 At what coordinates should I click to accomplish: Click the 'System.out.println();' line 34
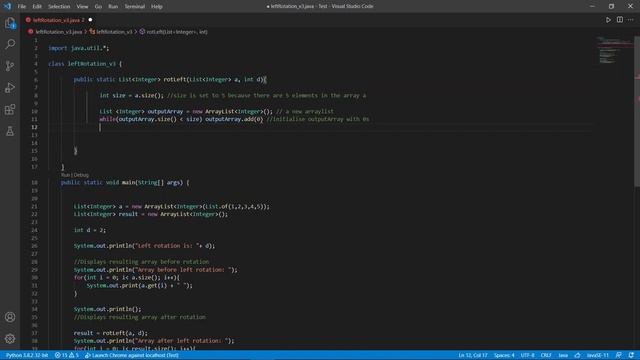pos(107,309)
